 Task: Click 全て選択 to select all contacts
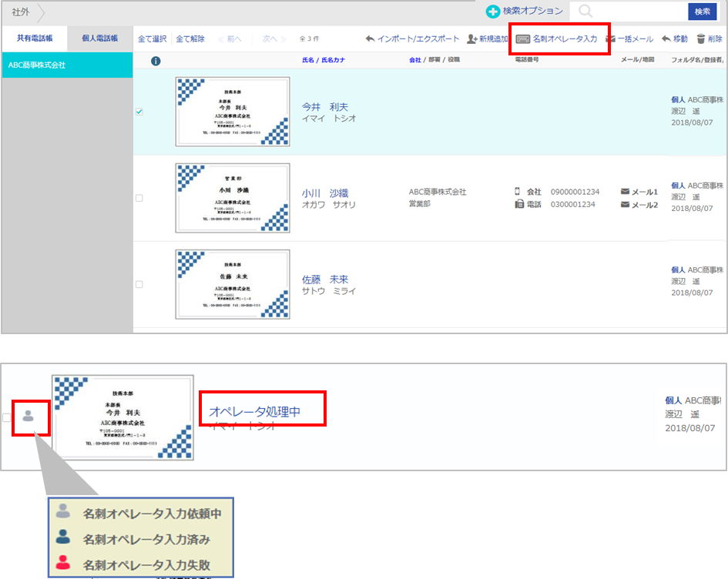click(x=152, y=38)
